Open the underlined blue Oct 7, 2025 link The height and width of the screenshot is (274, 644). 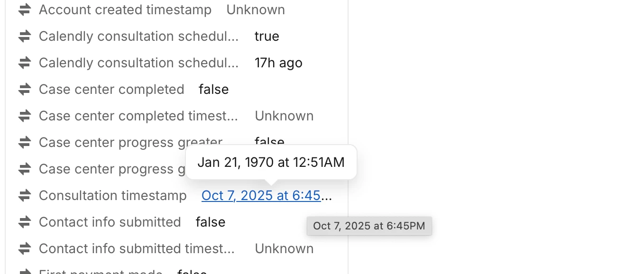tap(261, 196)
